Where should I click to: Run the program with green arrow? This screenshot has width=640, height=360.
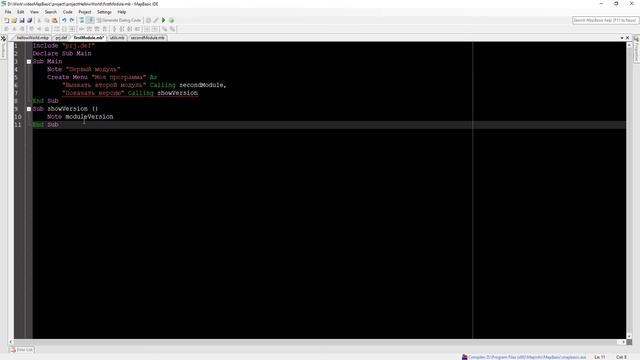[x=164, y=20]
